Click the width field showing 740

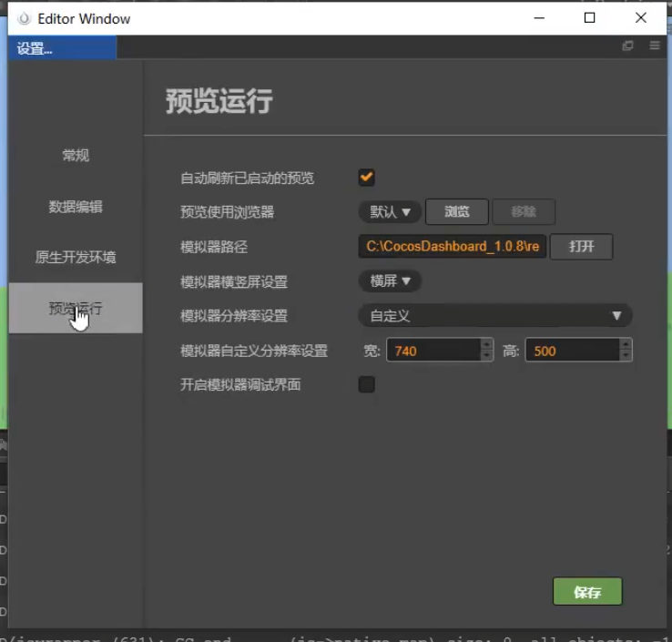point(433,351)
